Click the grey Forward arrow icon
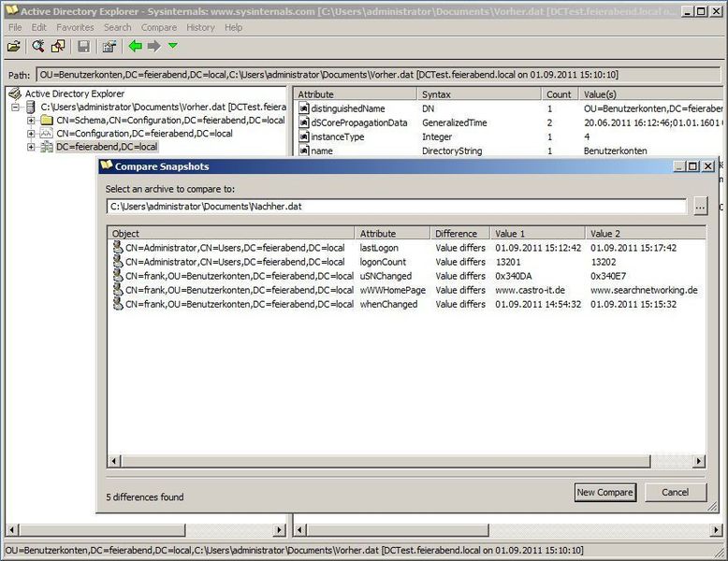Viewport: 728px width, 561px height. tap(153, 46)
